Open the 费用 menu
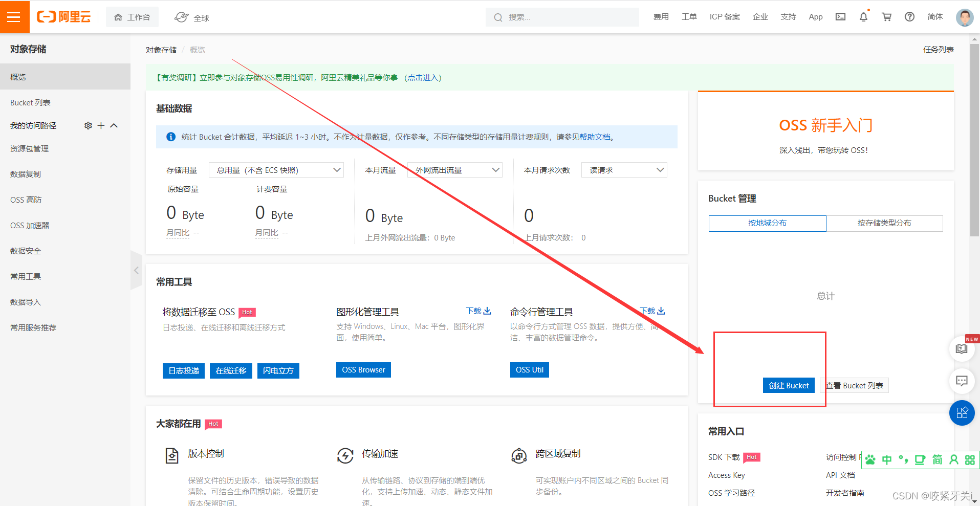 [661, 17]
